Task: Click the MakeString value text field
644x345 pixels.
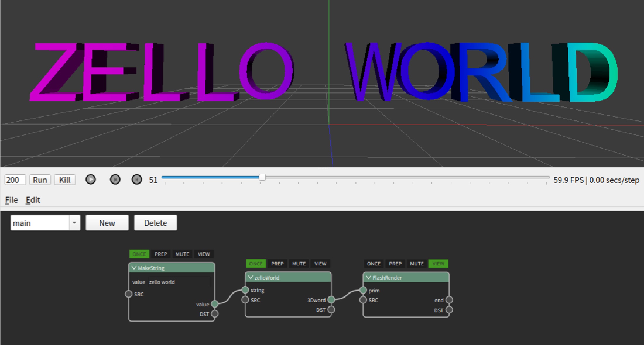Action: (x=179, y=282)
